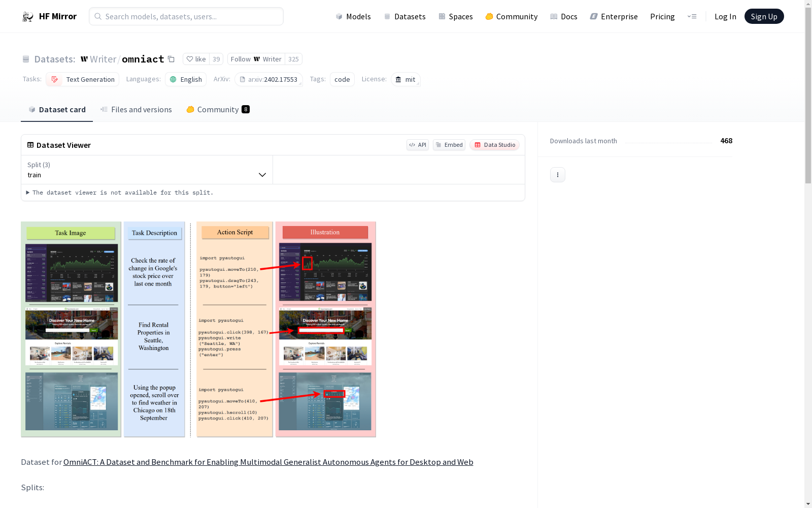Click the Embed button
Image resolution: width=812 pixels, height=508 pixels.
point(449,145)
